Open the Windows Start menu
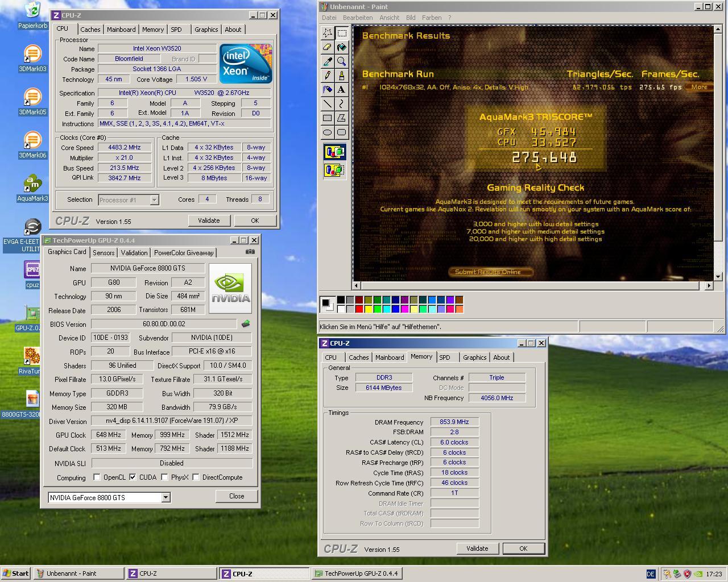Viewport: 728px width, 582px height. point(16,573)
